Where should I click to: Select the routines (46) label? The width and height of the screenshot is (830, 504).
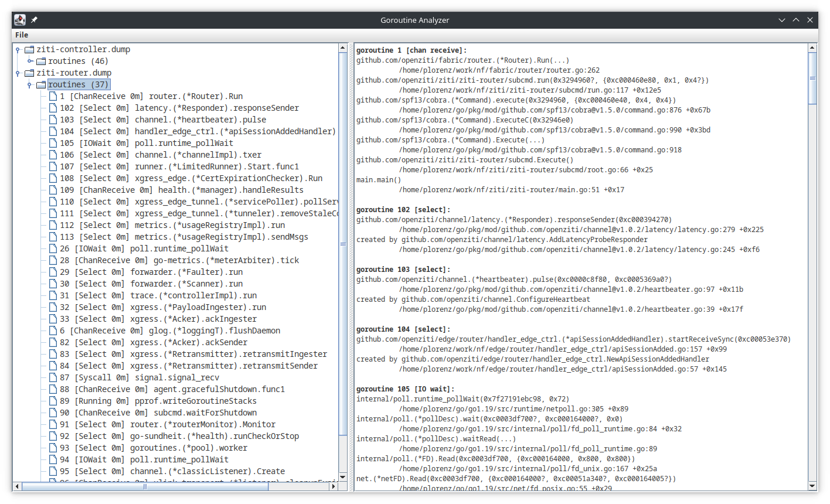click(78, 61)
